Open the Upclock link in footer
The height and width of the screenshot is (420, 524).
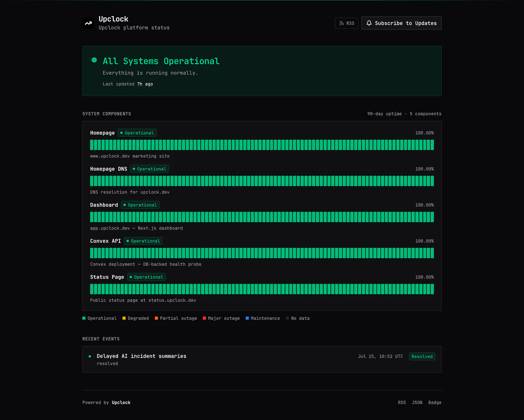(x=121, y=403)
